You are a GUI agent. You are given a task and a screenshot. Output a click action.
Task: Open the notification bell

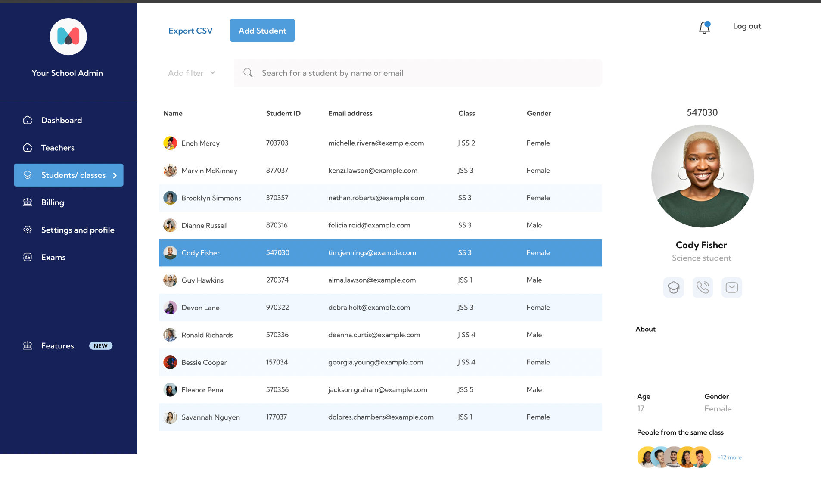tap(704, 27)
